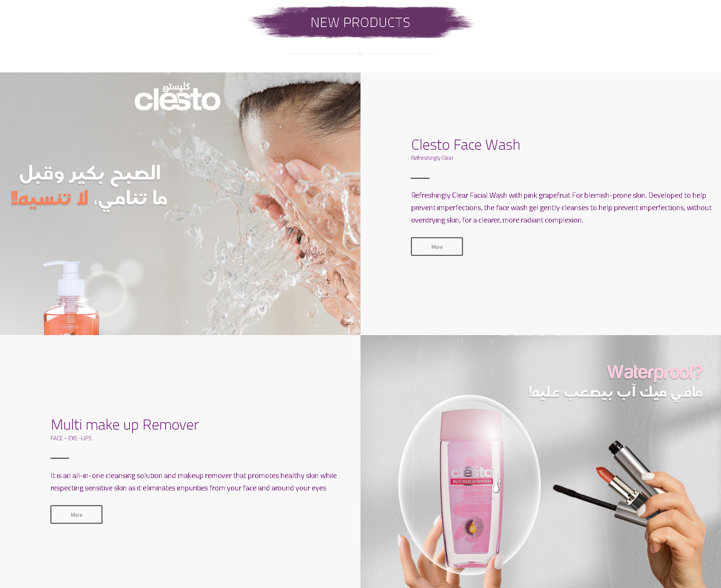Click the More button under Multi make up Remover
This screenshot has height=588, width=721.
click(x=76, y=514)
